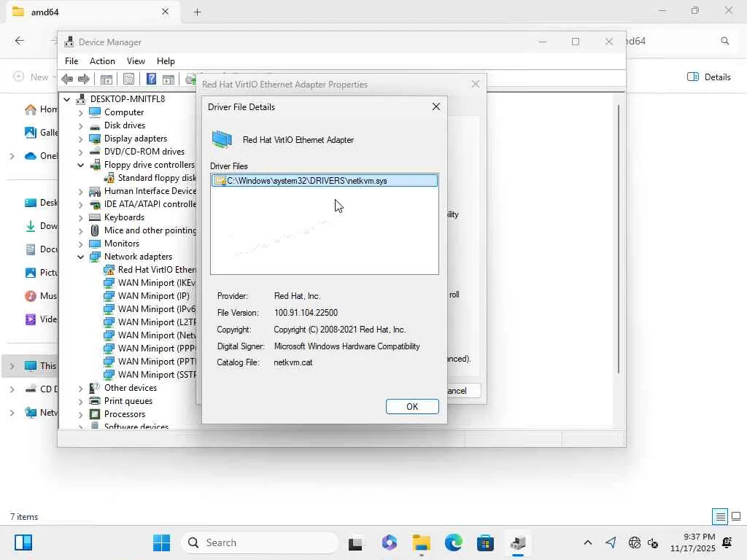Click the '7 items' status bar text
The height and width of the screenshot is (560, 747).
pos(24,517)
